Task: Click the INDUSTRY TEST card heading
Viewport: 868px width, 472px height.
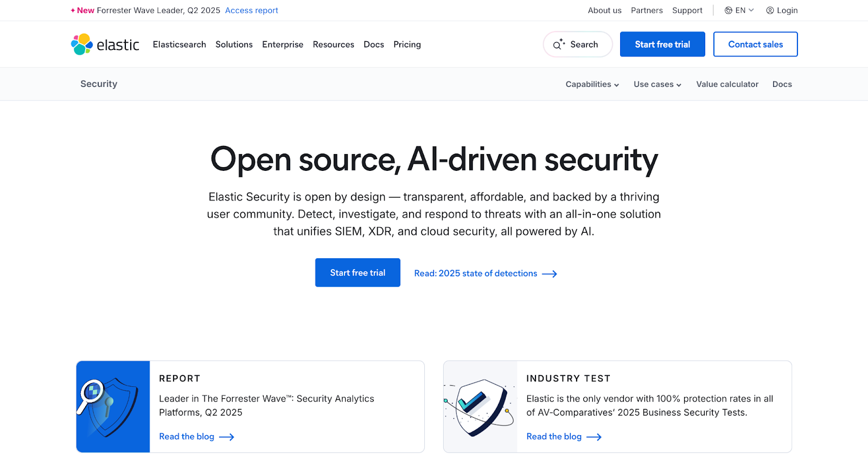Action: click(569, 379)
